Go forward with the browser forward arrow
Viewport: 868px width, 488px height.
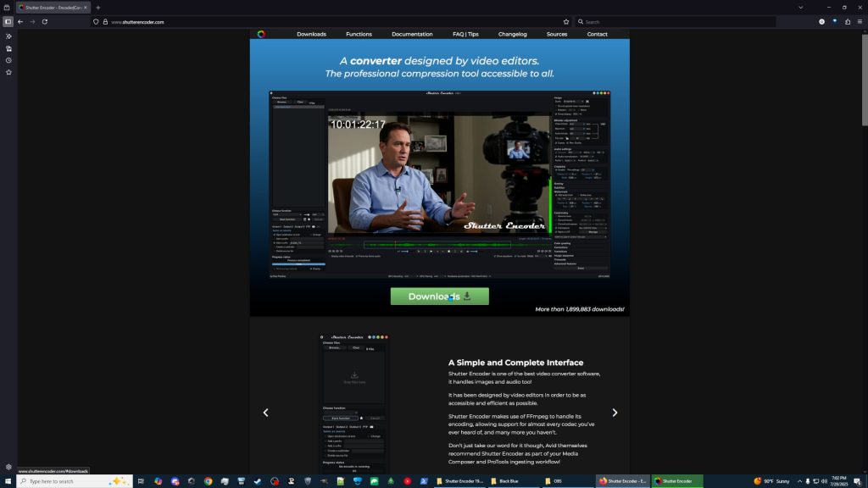33,22
